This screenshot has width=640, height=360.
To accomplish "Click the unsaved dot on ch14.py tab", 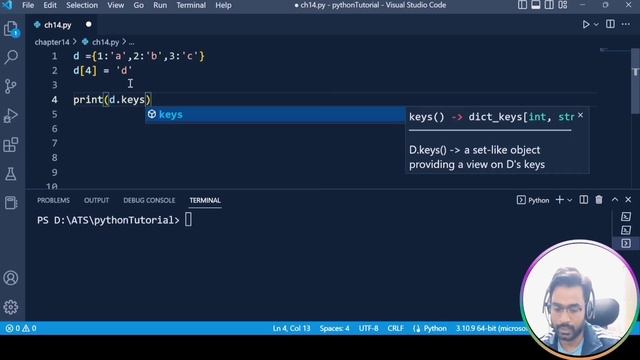I will 89,24.
